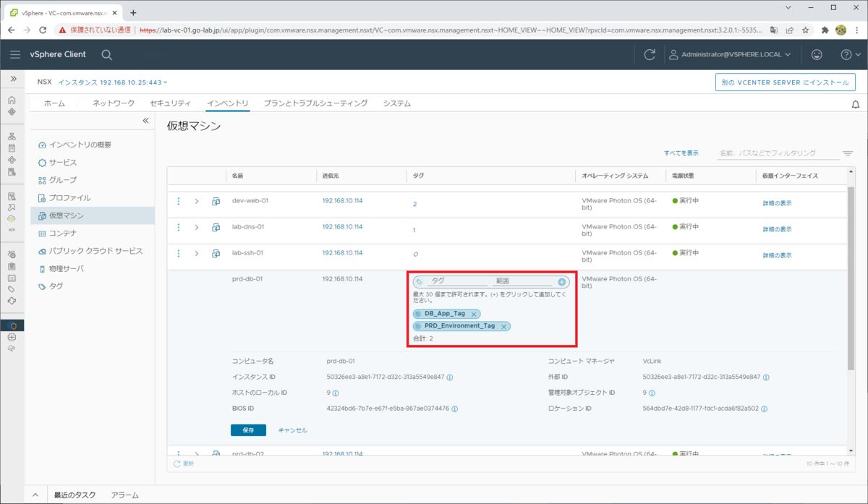Open the smiley feedback icon

pos(817,54)
